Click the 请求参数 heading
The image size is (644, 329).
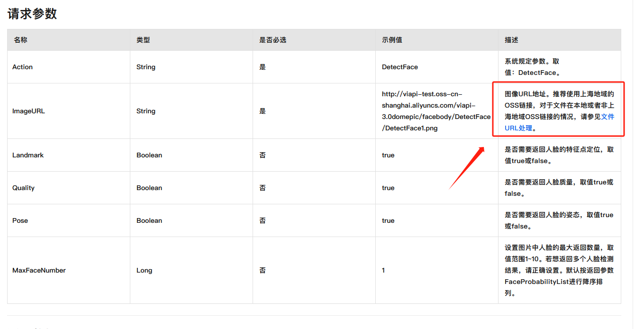tap(32, 14)
